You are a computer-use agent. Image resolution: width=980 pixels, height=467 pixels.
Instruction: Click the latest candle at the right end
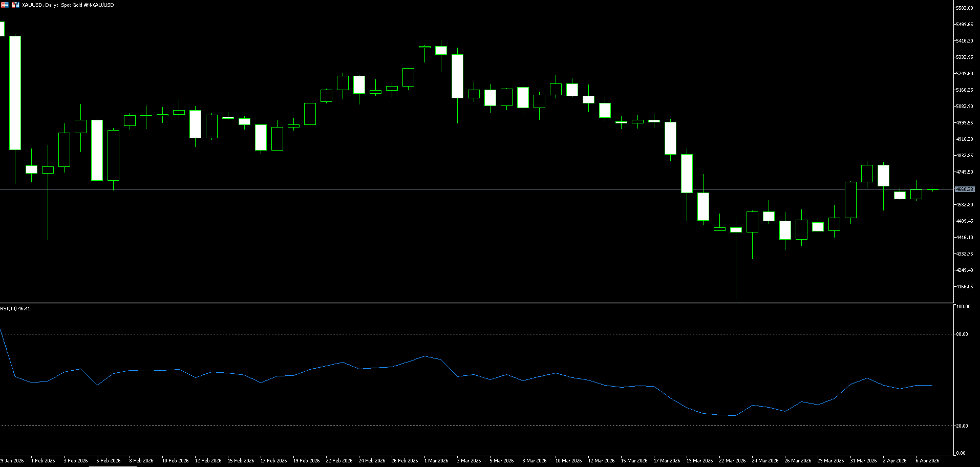tap(932, 190)
